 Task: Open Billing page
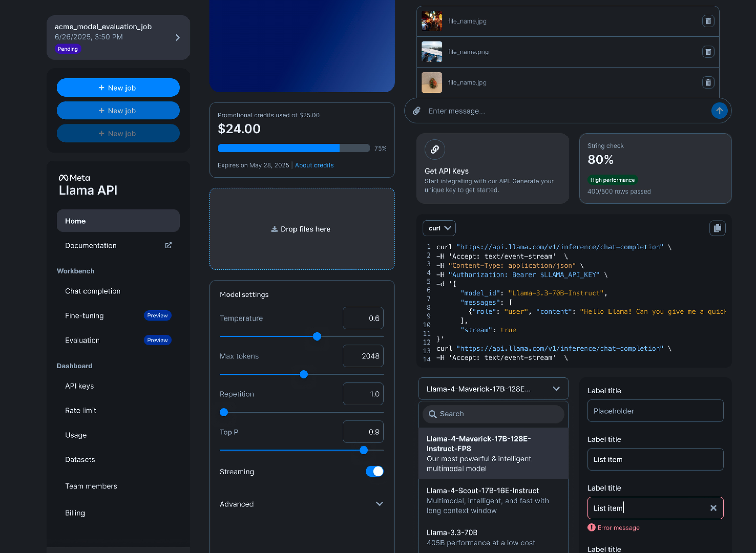coord(118,513)
